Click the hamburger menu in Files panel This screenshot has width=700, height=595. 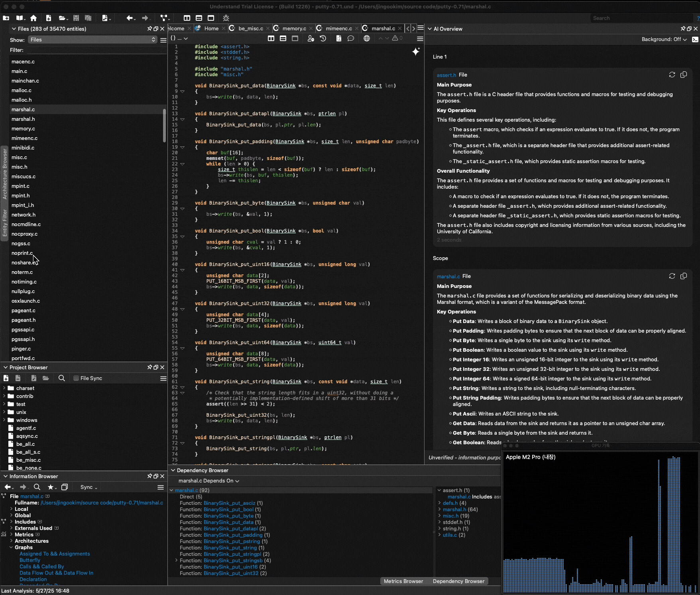pyautogui.click(x=163, y=40)
